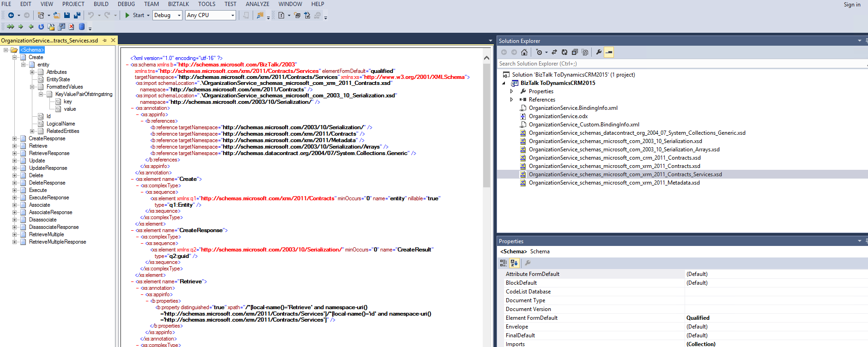Open the FILE menu
This screenshot has height=347, width=868.
pyautogui.click(x=6, y=4)
